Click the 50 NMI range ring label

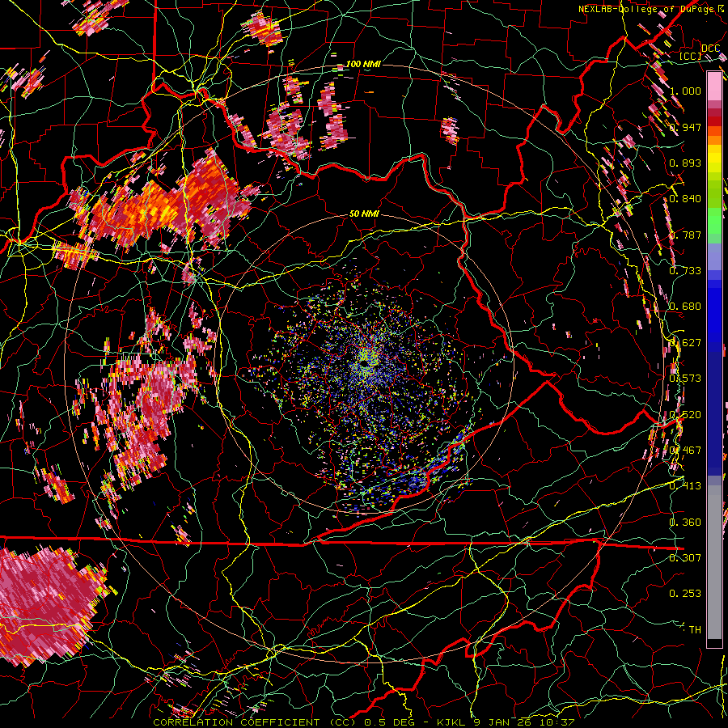click(x=364, y=214)
